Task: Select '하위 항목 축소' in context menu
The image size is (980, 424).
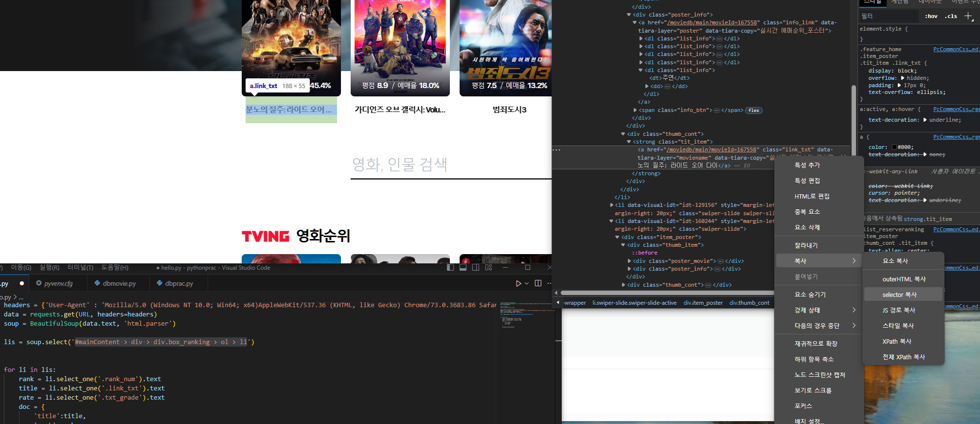Action: coord(819,359)
